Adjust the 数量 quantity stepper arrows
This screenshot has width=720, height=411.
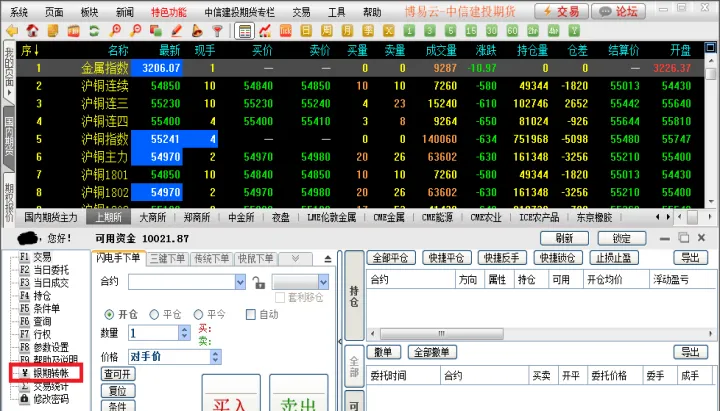tap(184, 332)
